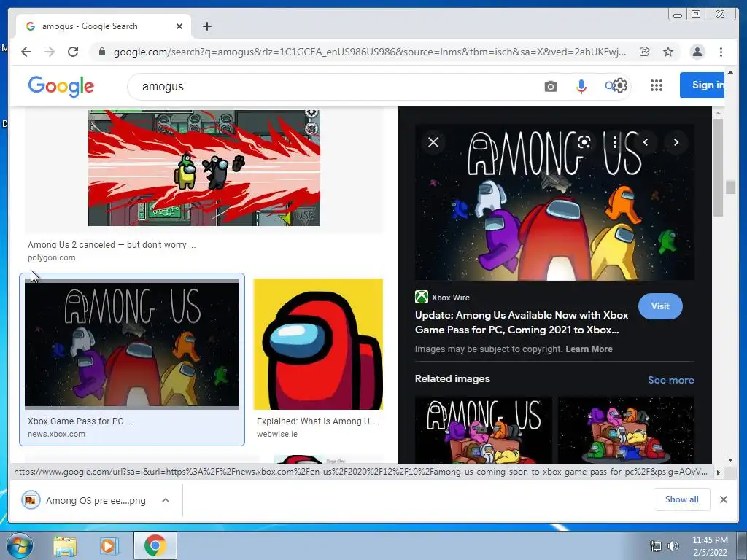Screen dimensions: 747x560
Task: Open related image with AMONG US title
Action: [484, 430]
